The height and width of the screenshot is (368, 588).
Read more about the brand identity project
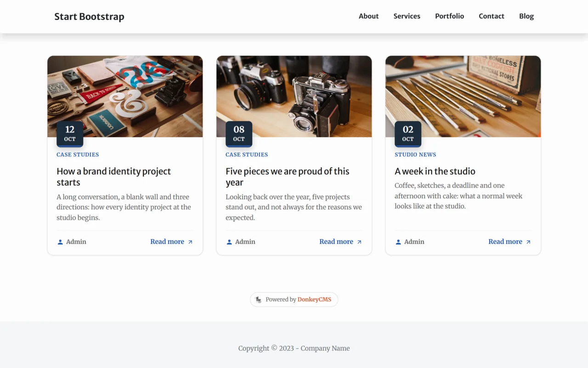(x=167, y=241)
